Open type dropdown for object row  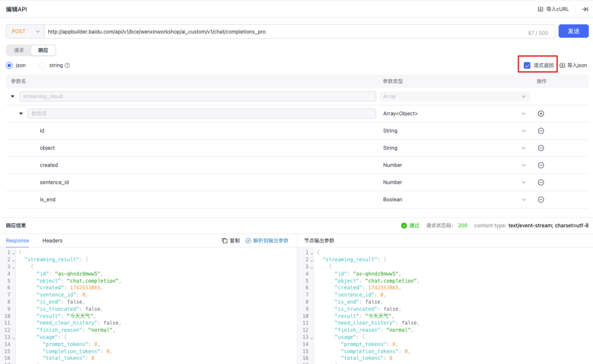tap(454, 148)
